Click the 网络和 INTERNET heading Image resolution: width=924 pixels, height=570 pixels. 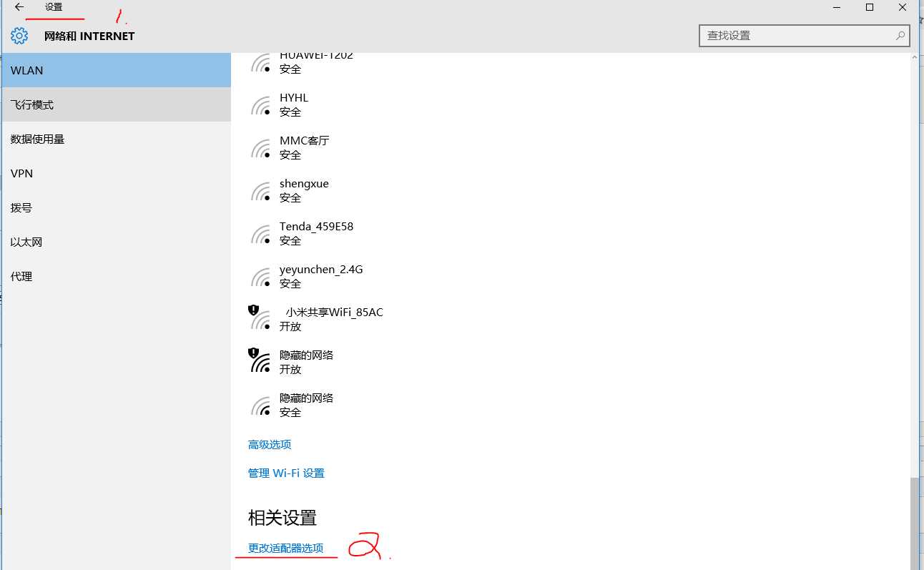pos(89,36)
